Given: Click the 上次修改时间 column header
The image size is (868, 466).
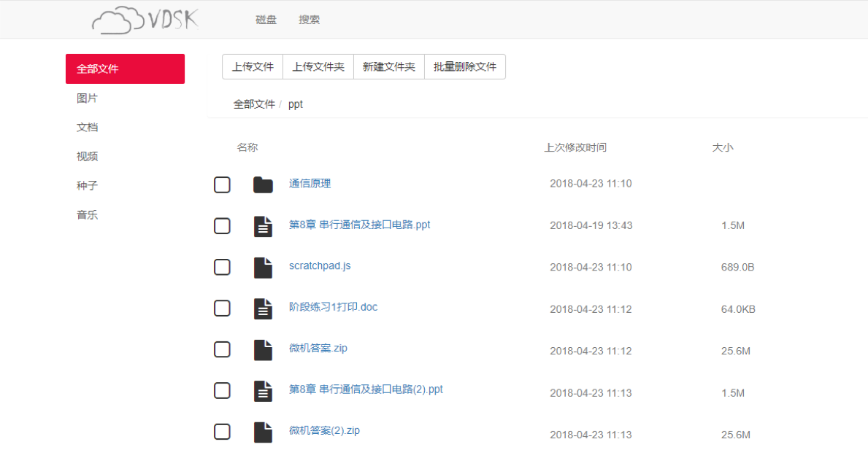Looking at the screenshot, I should [576, 147].
